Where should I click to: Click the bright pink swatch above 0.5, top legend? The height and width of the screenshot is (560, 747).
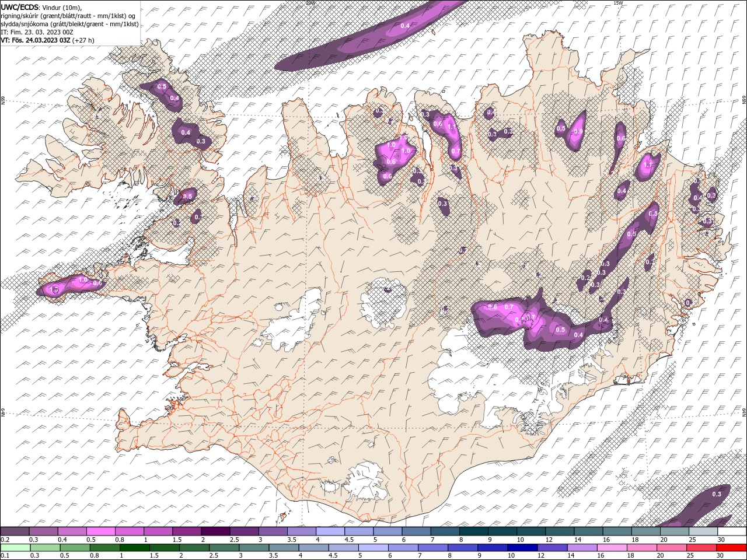point(100,531)
